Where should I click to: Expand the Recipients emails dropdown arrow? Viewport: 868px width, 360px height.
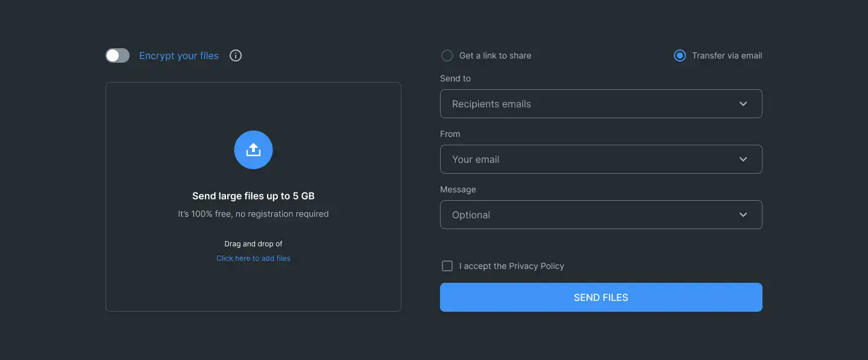(x=743, y=104)
